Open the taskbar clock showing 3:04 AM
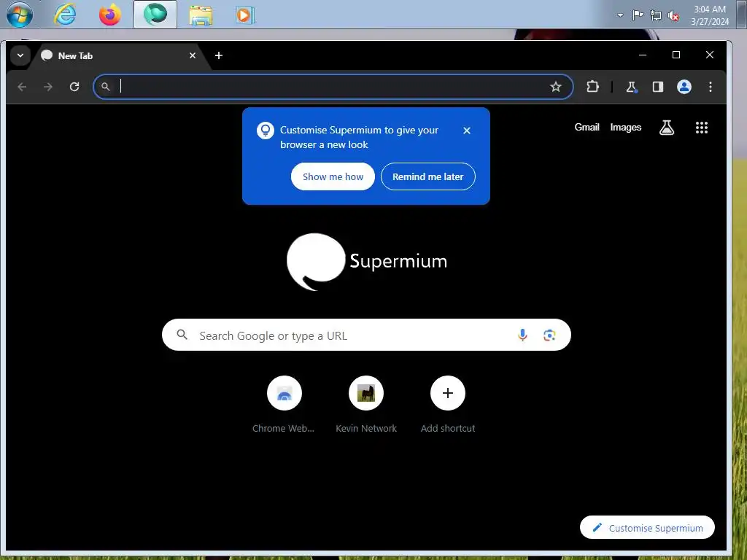This screenshot has height=560, width=747. 710,15
